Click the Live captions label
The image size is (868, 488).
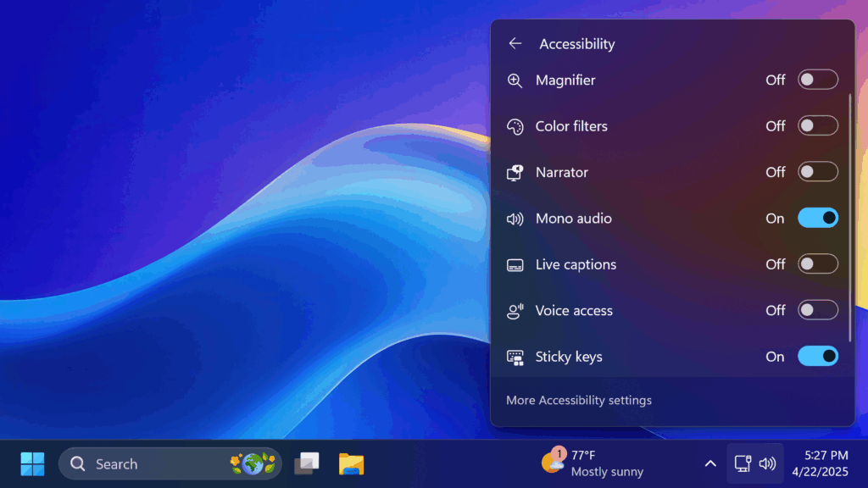pos(576,264)
